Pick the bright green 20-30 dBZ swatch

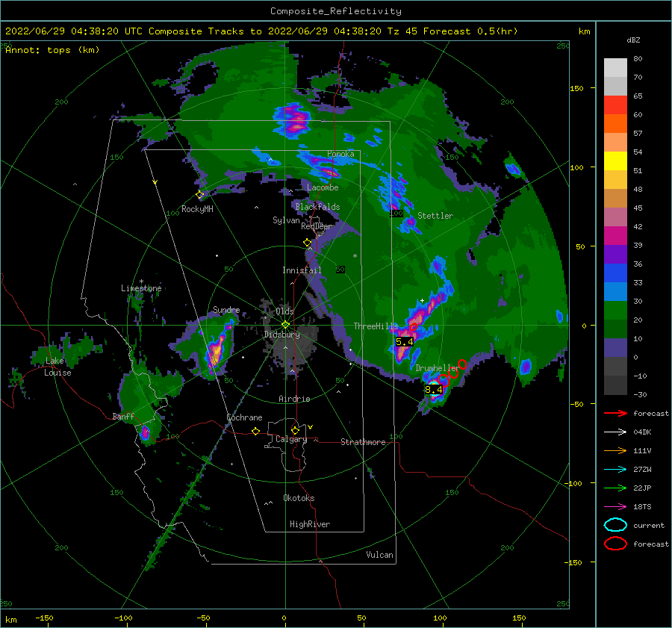[x=615, y=311]
